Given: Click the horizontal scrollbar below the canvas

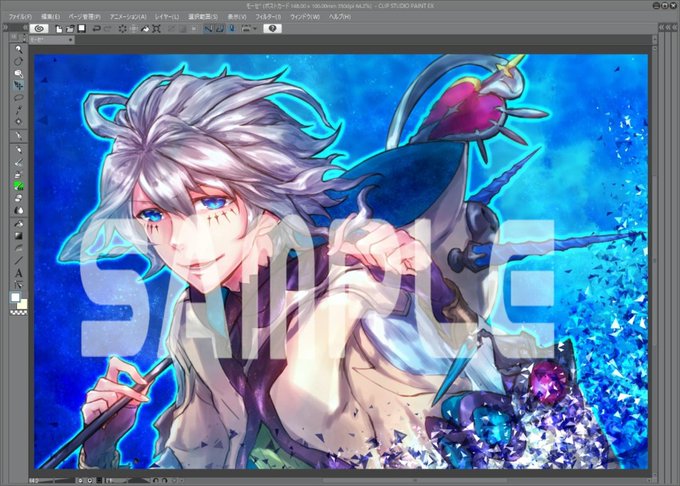Looking at the screenshot, I should 414,480.
